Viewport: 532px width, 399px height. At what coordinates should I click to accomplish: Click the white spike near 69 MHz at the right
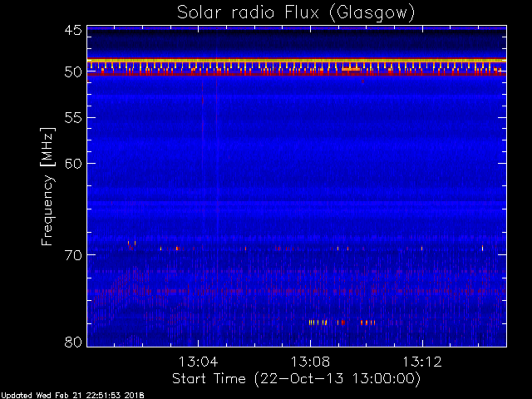[482, 248]
